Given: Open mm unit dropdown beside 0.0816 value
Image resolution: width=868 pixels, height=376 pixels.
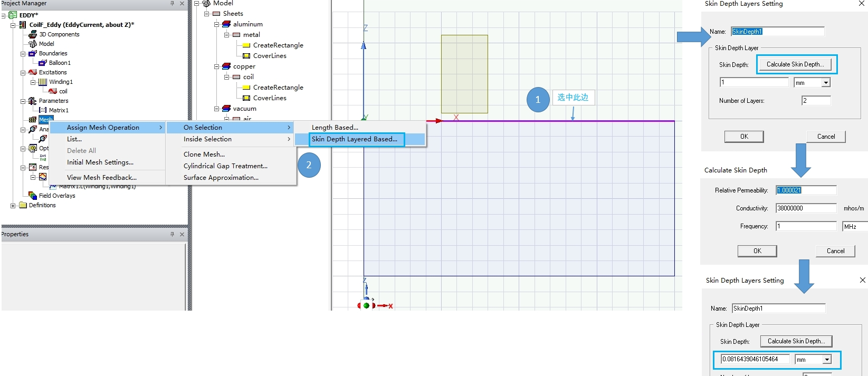Looking at the screenshot, I should (x=827, y=360).
